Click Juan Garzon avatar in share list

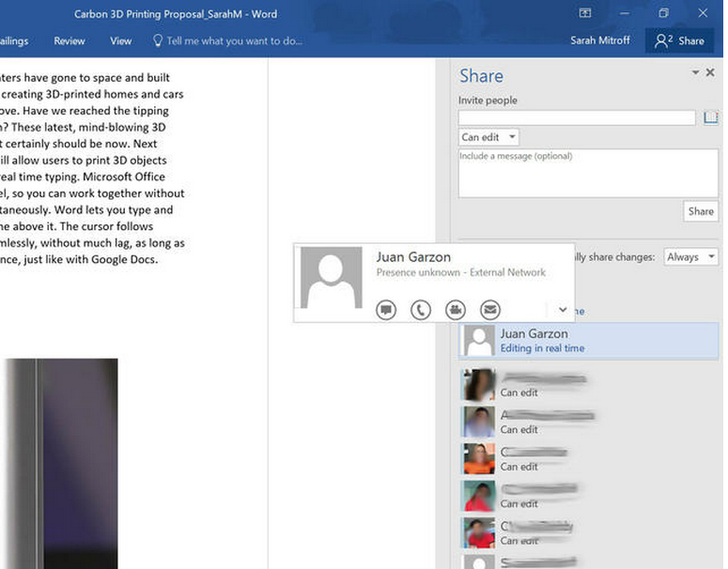coord(479,341)
